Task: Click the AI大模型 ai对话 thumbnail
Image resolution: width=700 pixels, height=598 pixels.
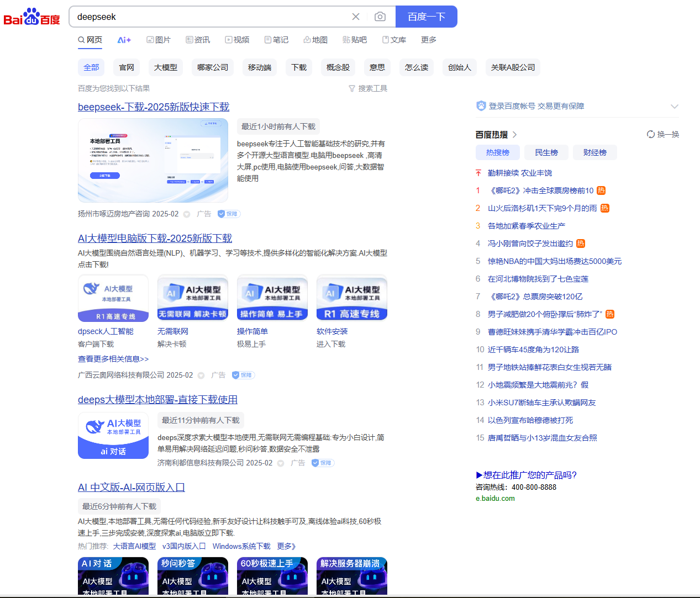Action: (x=113, y=435)
